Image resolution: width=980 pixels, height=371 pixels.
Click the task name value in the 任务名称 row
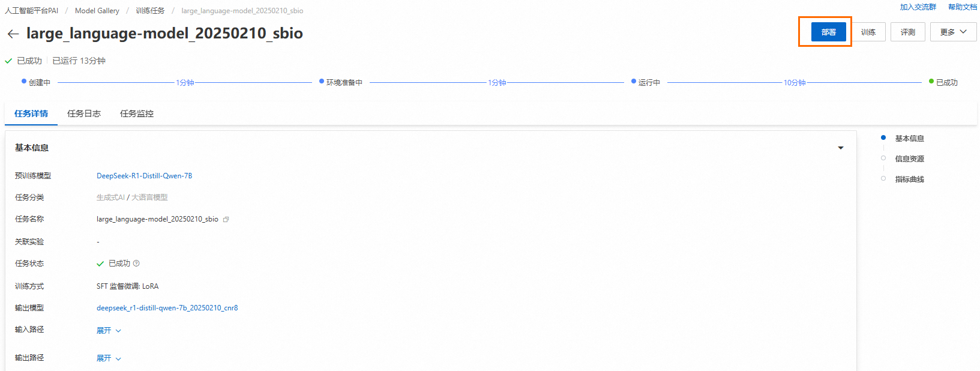pos(157,219)
